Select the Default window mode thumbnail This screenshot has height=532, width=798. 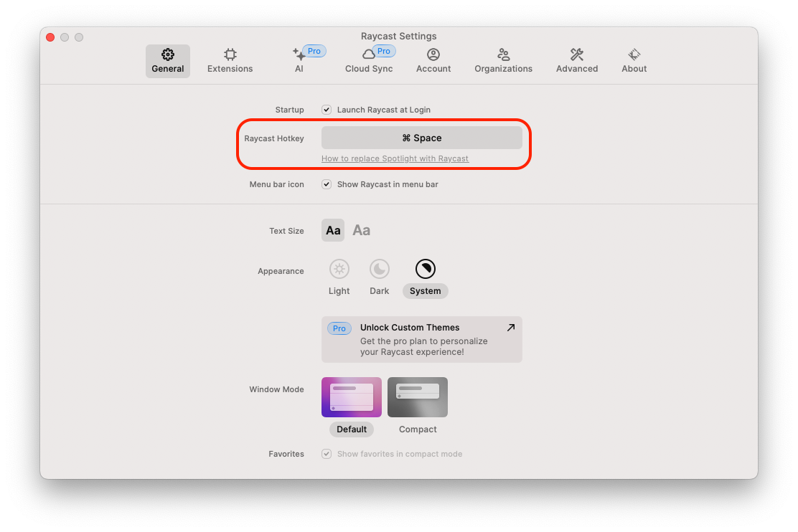click(x=352, y=397)
